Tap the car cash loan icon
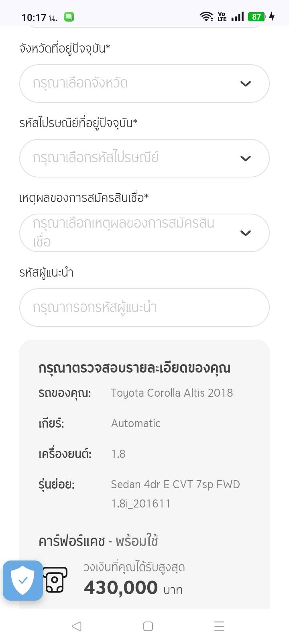Image resolution: width=289 pixels, height=644 pixels. point(55,580)
